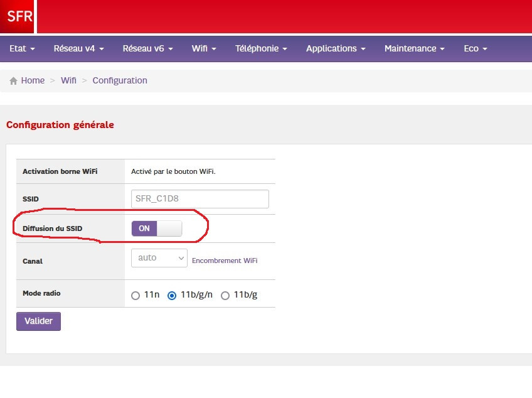Open Wifi breadcrumb link
The width and height of the screenshot is (532, 398).
tap(68, 80)
